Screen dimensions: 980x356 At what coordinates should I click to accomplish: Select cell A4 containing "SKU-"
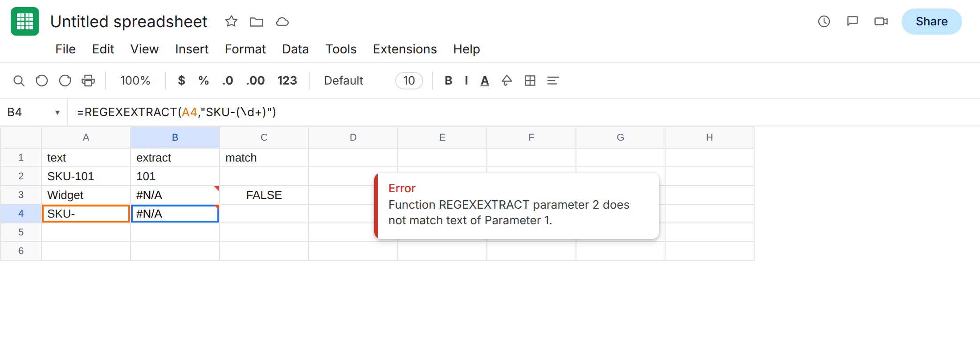point(86,214)
